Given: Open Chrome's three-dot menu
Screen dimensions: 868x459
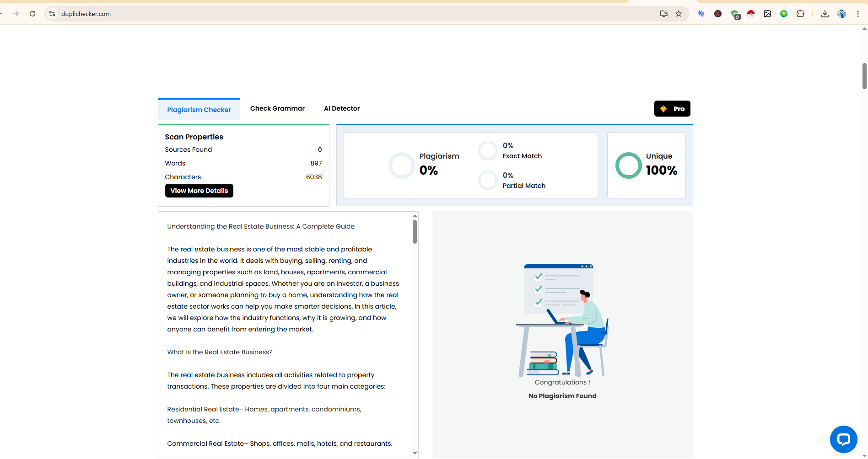Looking at the screenshot, I should click(858, 14).
